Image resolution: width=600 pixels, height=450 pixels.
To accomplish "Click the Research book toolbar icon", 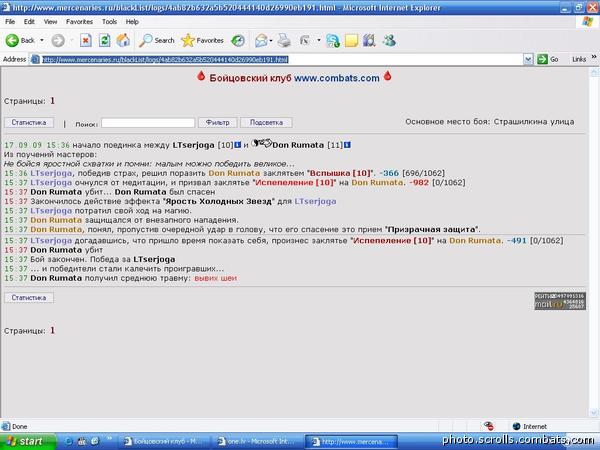I will point(370,41).
